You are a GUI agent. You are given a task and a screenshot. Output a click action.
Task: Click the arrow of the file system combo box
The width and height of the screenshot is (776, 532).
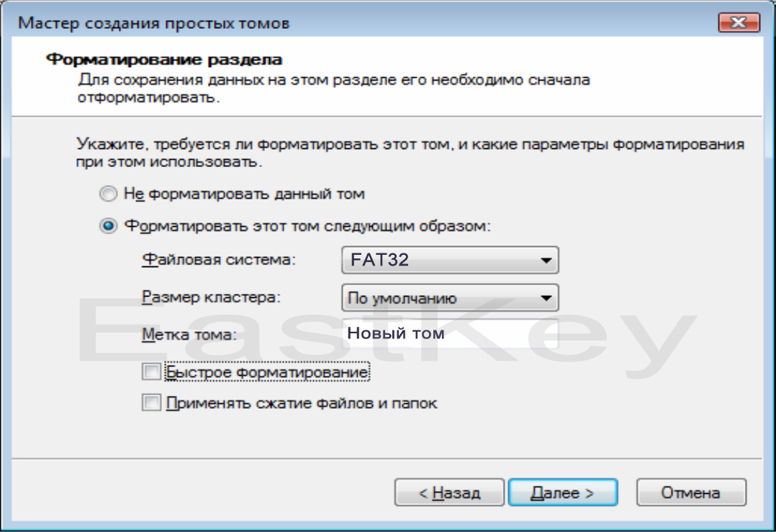pyautogui.click(x=546, y=261)
